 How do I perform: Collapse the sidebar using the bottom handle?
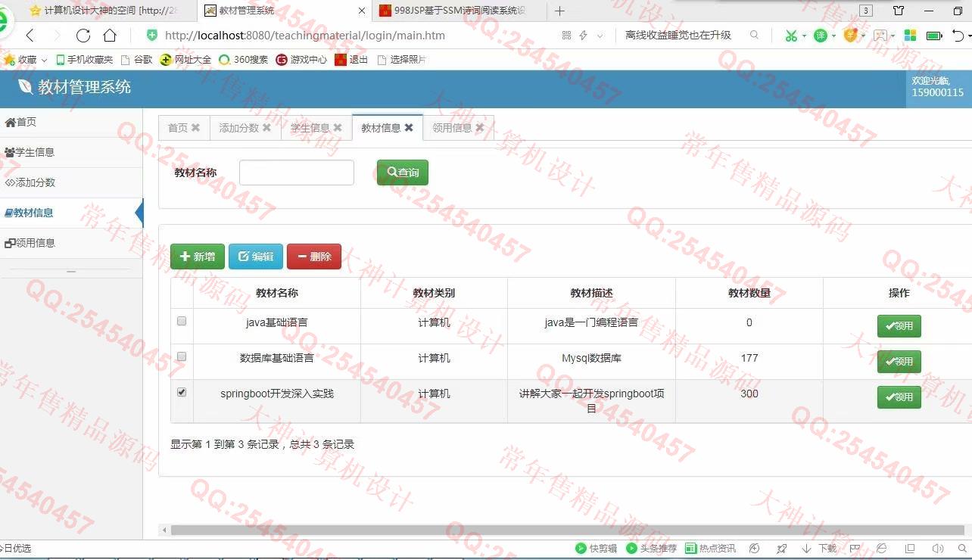coord(71,271)
